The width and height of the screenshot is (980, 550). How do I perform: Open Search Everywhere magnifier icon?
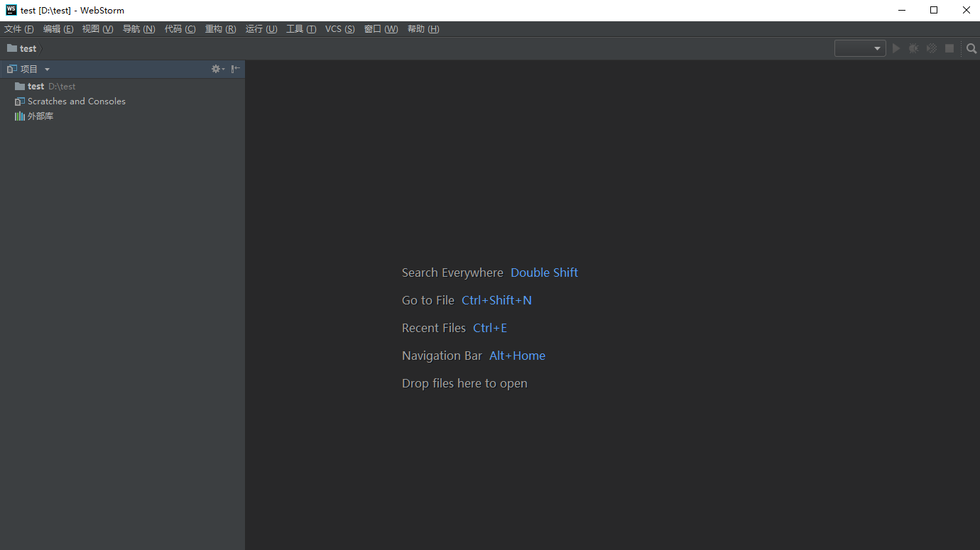[x=971, y=48]
